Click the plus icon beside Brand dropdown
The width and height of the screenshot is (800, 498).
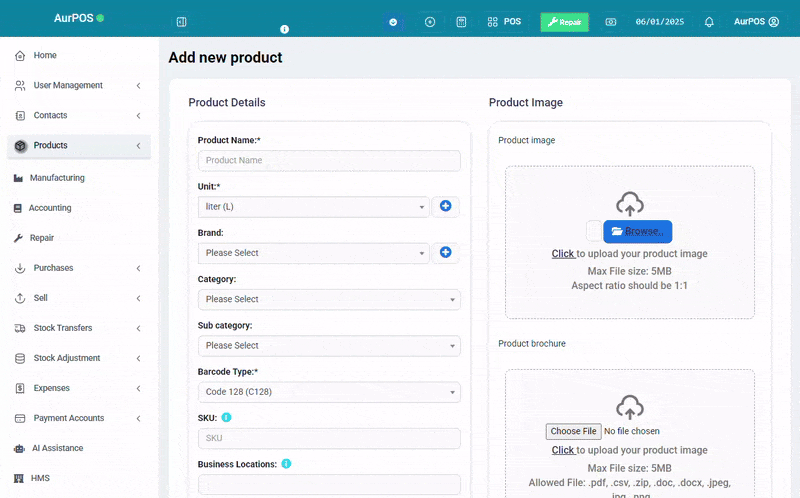445,253
